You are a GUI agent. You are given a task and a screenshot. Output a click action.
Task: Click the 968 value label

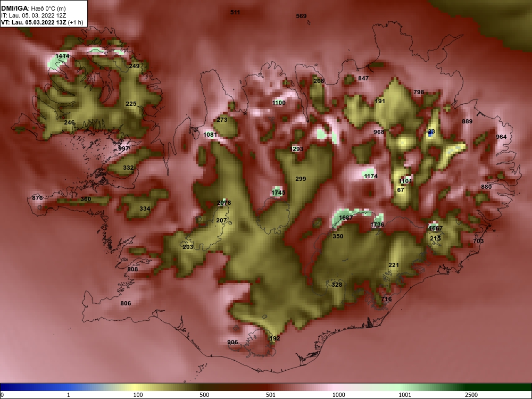(379, 132)
